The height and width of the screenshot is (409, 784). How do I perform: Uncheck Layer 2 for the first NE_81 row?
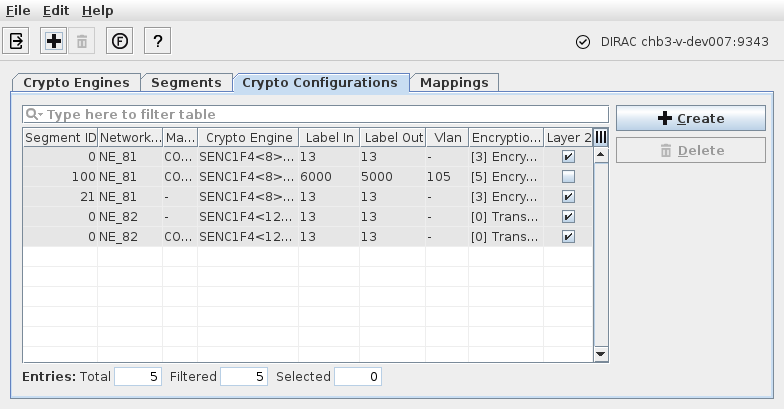coord(568,157)
